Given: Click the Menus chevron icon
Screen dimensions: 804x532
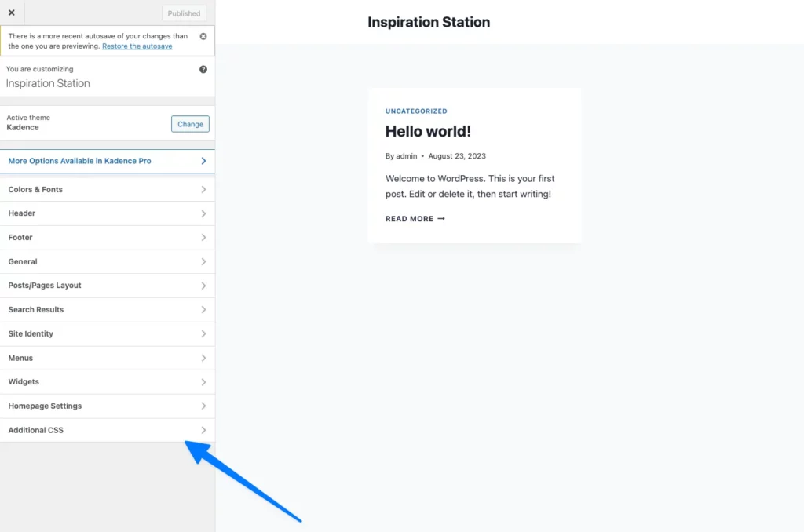Looking at the screenshot, I should 203,359.
